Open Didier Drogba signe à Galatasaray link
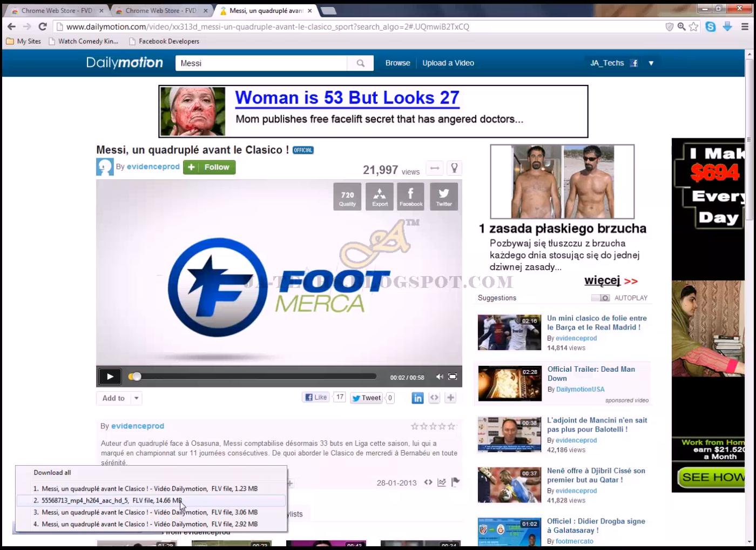Viewport: 756px width, 550px height. [596, 526]
